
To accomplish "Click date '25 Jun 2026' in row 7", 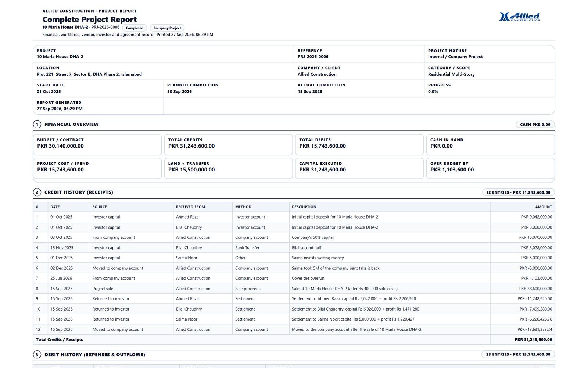I will pyautogui.click(x=61, y=278).
